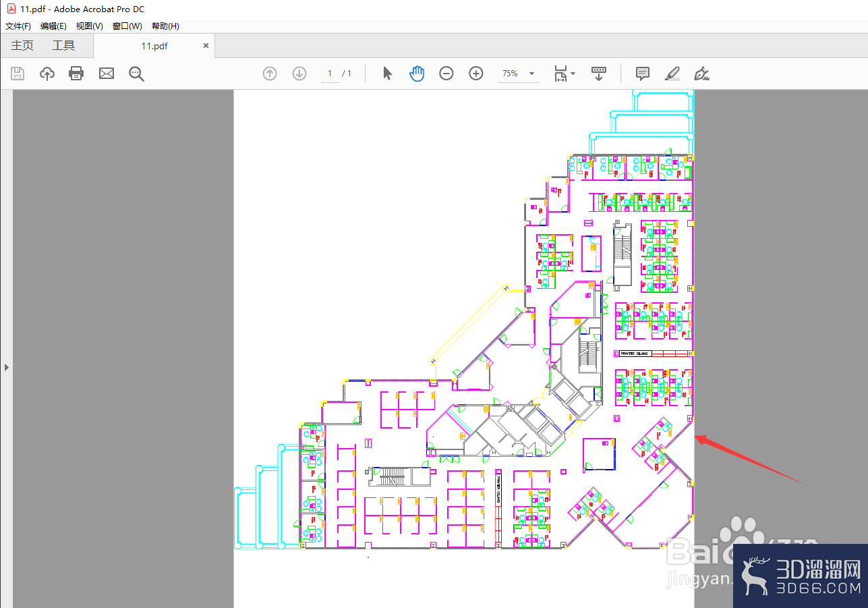Expand the left navigation pane arrow

(7, 367)
